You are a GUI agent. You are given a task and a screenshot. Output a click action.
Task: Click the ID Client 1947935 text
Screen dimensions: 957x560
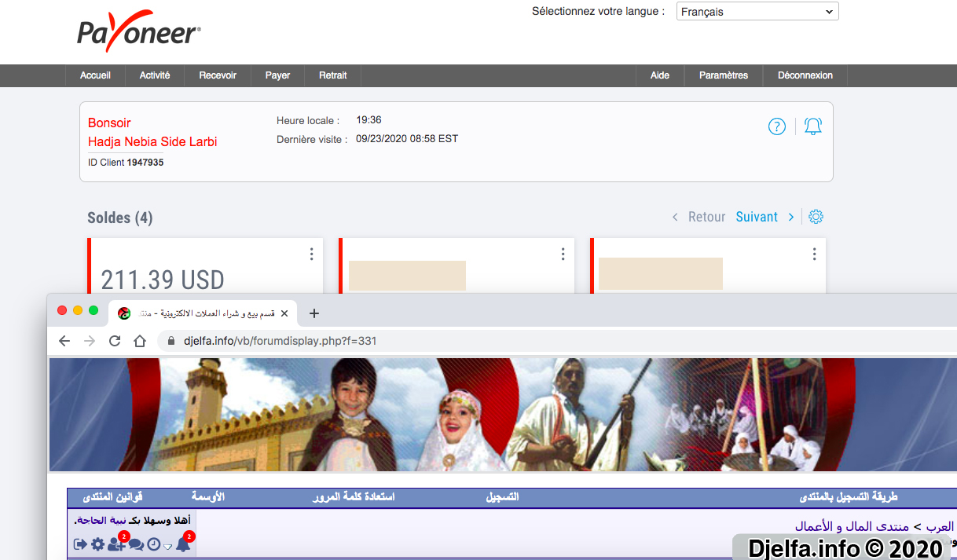(x=126, y=163)
